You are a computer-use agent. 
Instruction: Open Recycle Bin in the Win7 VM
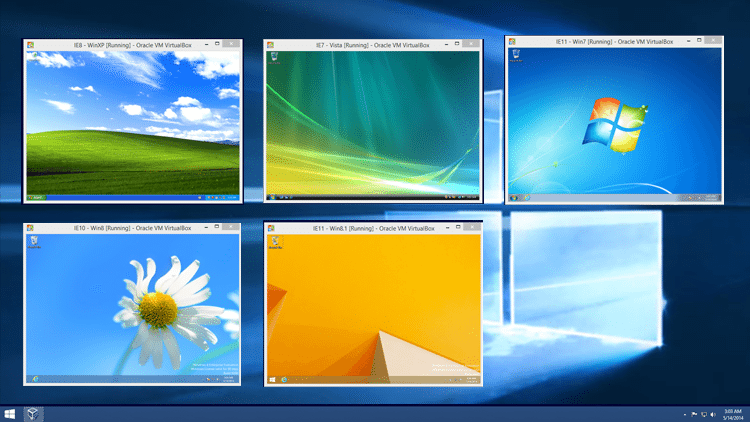click(x=516, y=56)
